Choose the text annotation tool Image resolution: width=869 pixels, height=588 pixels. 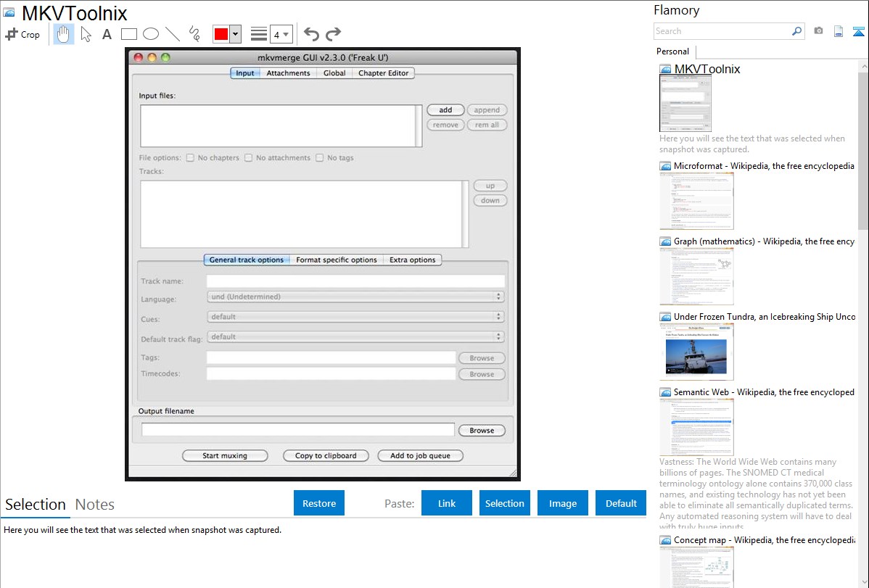107,34
